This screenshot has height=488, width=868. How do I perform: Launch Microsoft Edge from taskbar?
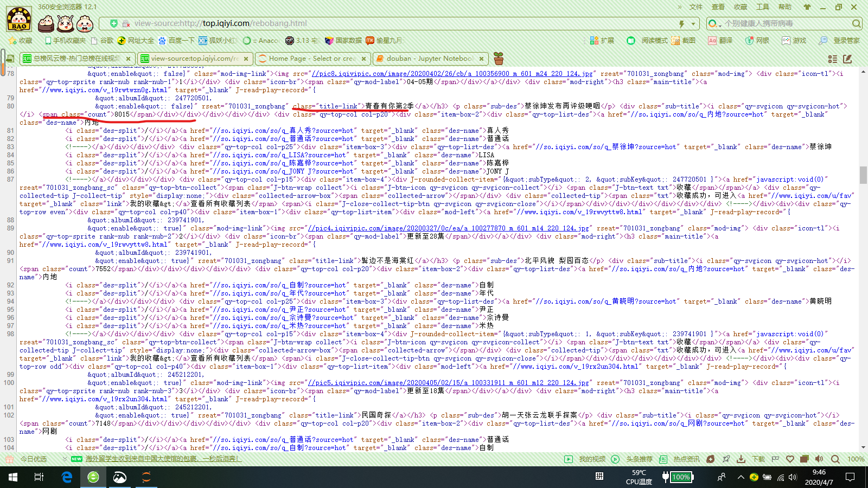coord(67,477)
